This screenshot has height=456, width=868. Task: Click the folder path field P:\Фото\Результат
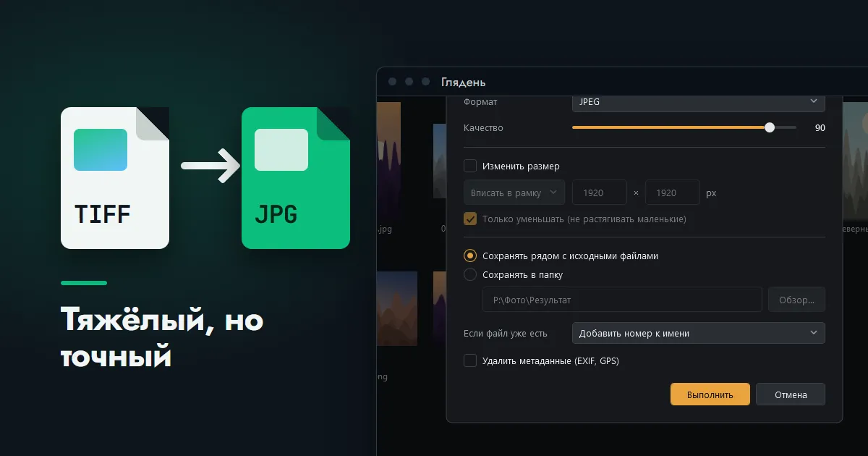[x=622, y=300]
